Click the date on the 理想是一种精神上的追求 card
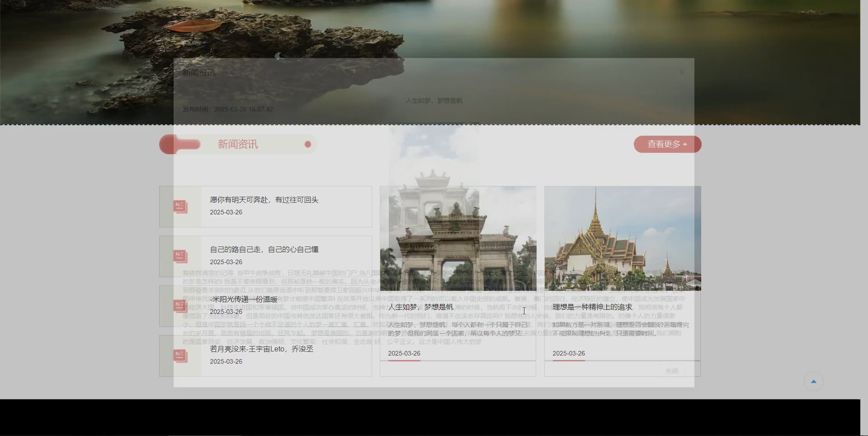The image size is (868, 436). coord(569,353)
